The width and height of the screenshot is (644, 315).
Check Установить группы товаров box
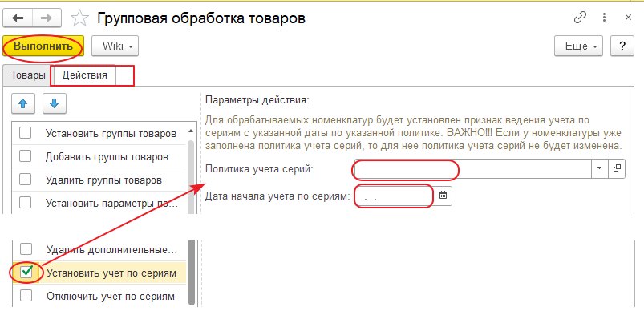26,133
